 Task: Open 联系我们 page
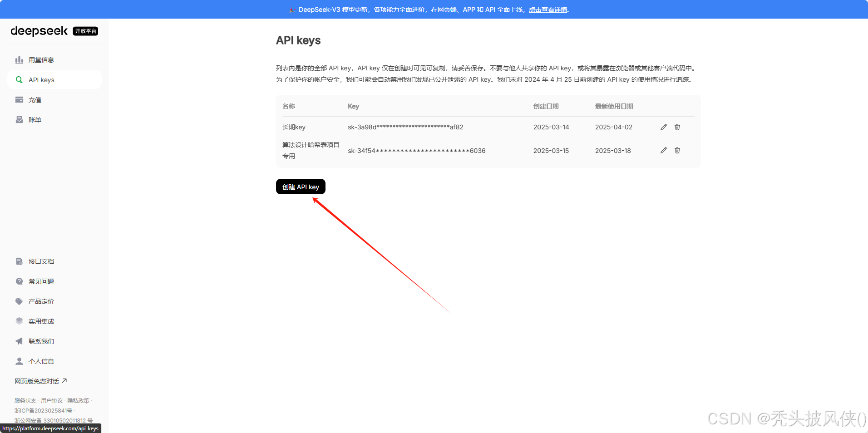[54, 341]
